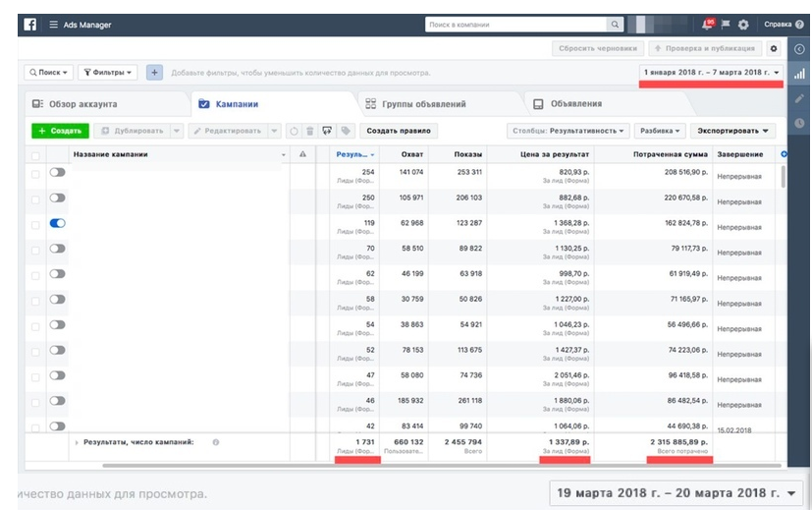Open the Разбивка dropdown
Screen dimensions: 812x510
pyautogui.click(x=660, y=131)
